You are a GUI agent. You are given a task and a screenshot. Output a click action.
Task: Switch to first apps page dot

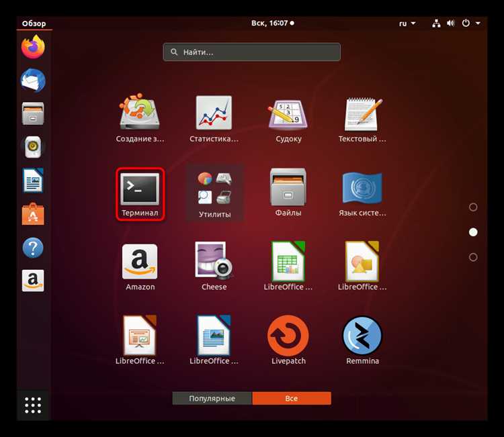coord(473,207)
